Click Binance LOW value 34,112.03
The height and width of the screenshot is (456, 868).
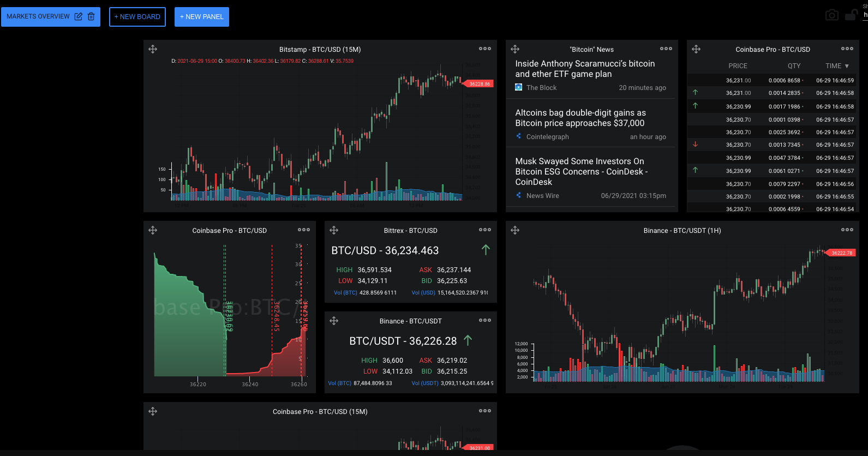coord(397,371)
